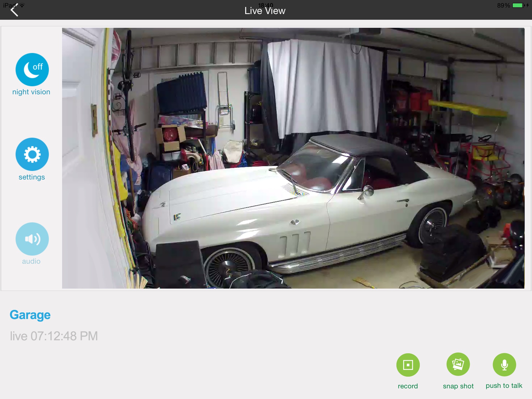Tap the battery indicator icon
This screenshot has width=532, height=399.
(518, 5)
